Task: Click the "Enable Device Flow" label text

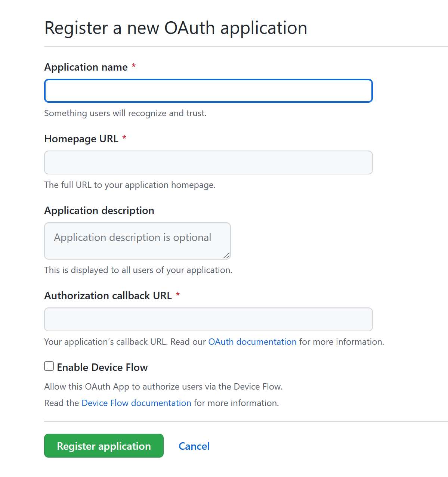Action: tap(102, 368)
